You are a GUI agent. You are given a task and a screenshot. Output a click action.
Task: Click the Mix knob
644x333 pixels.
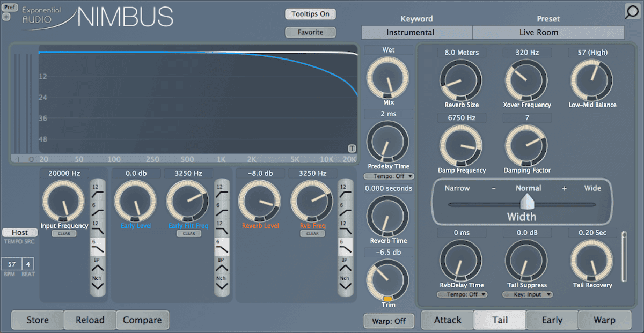point(387,78)
